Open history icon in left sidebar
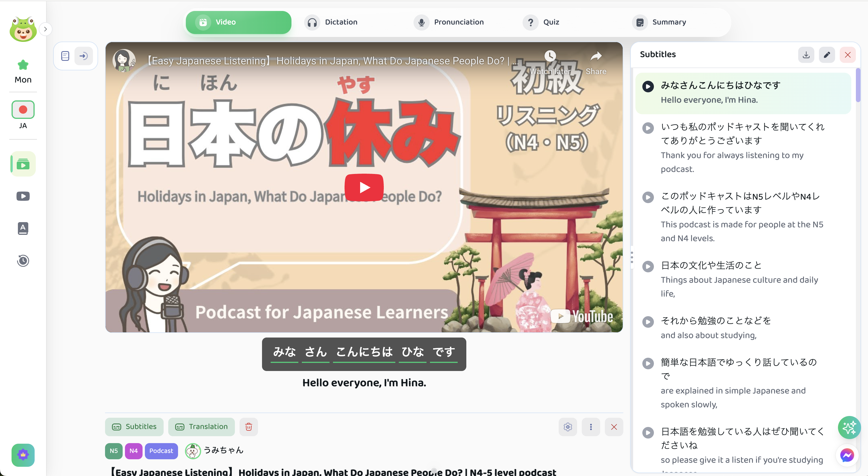868x476 pixels. coord(23,261)
